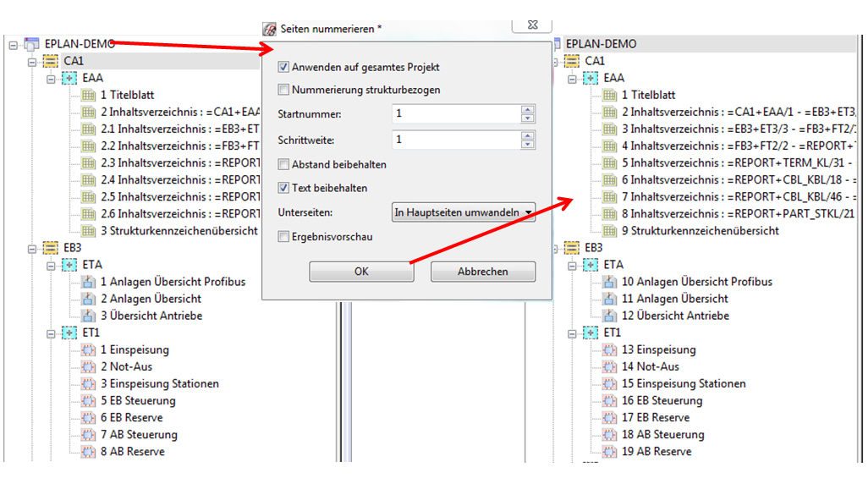Click the EB3 structure icon in right tree
This screenshot has height=484, width=868.
tap(572, 248)
